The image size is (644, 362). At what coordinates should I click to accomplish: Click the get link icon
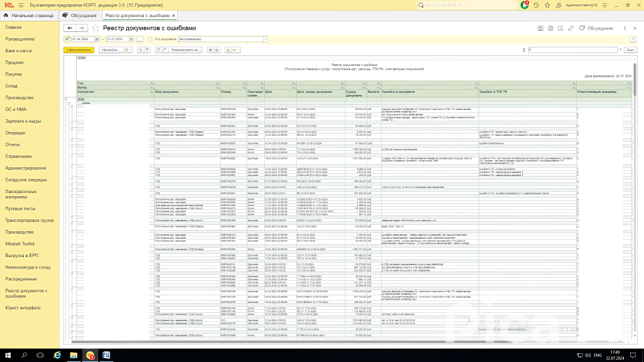click(571, 28)
